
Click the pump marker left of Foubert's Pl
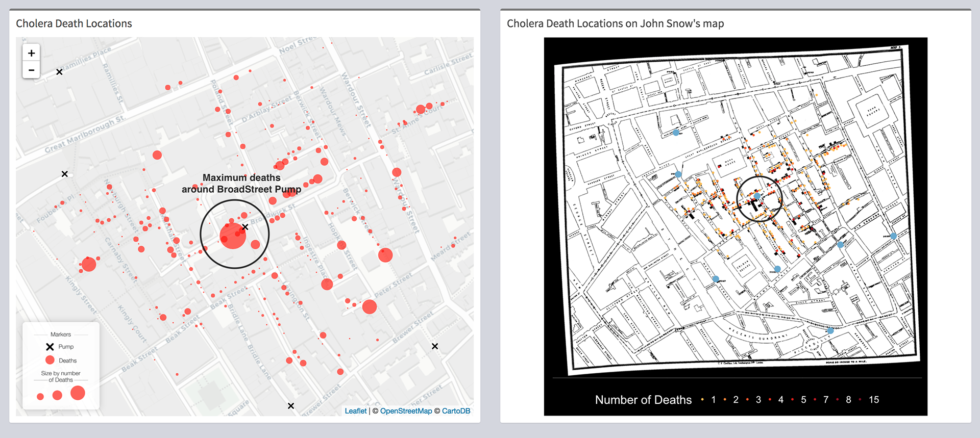(x=65, y=174)
